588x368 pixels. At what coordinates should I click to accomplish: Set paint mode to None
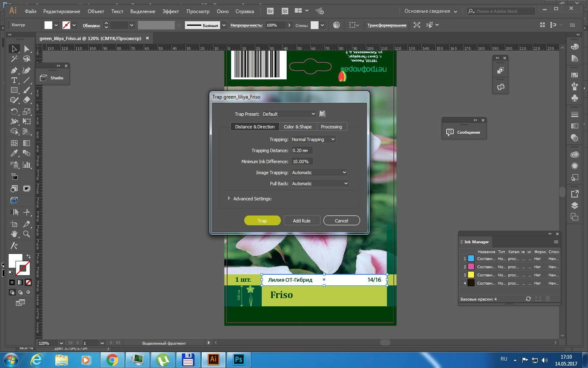point(28,282)
